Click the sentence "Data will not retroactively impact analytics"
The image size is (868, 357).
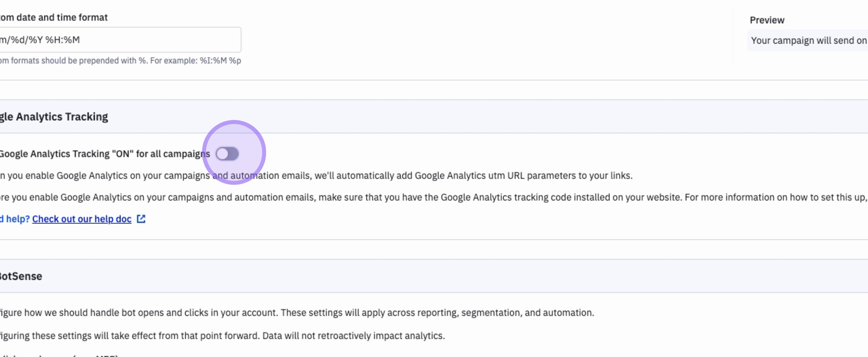354,336
